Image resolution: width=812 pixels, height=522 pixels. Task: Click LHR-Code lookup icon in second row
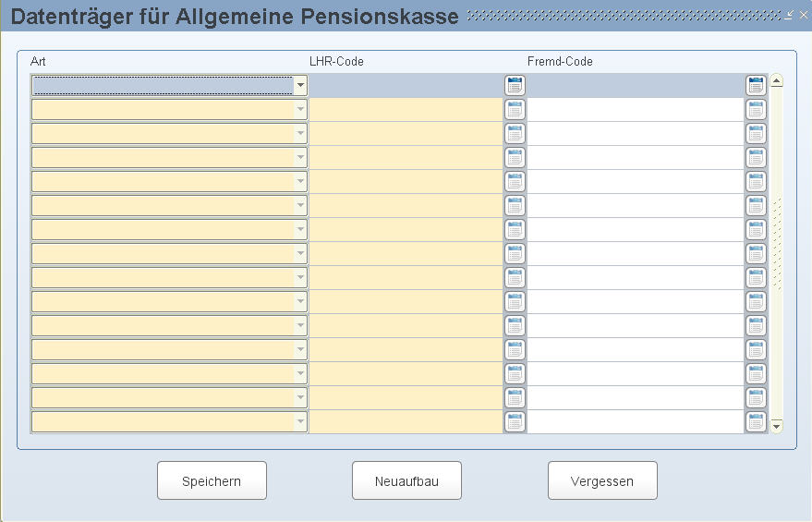point(515,110)
